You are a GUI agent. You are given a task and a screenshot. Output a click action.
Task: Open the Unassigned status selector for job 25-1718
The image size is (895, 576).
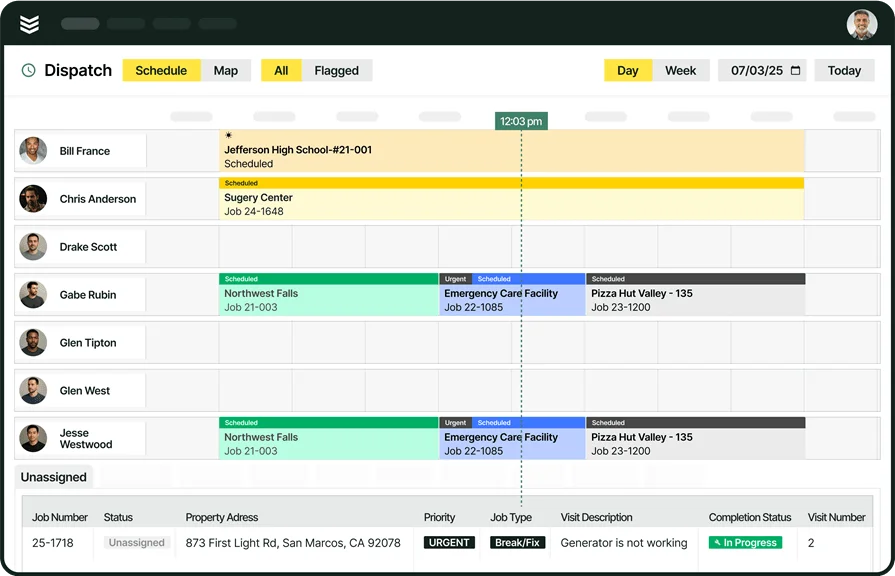click(136, 542)
